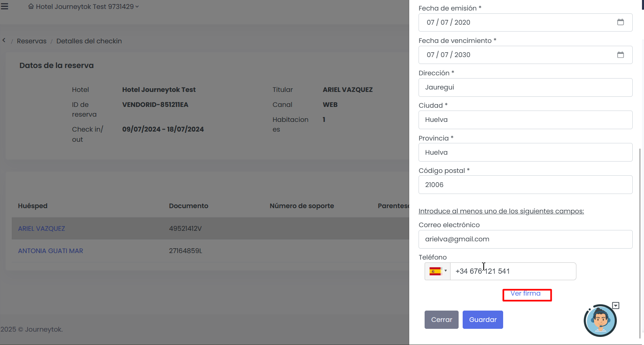The height and width of the screenshot is (345, 644).
Task: Click the home icon beside hotel name
Action: pos(31,6)
